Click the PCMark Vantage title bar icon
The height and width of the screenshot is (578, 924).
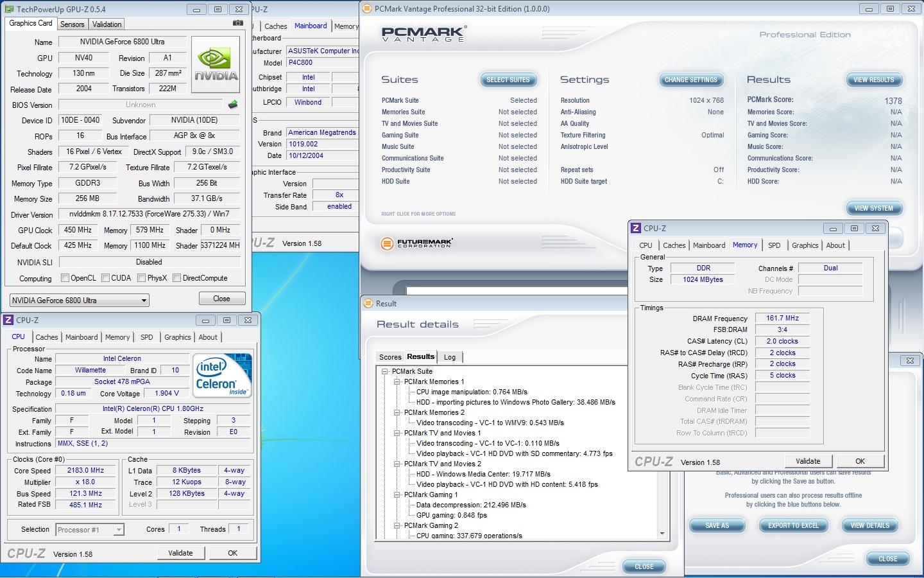366,9
